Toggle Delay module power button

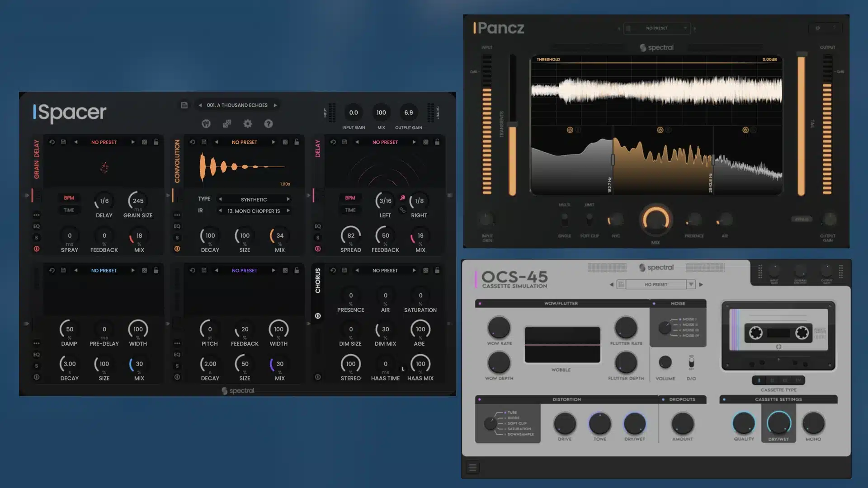pos(318,249)
